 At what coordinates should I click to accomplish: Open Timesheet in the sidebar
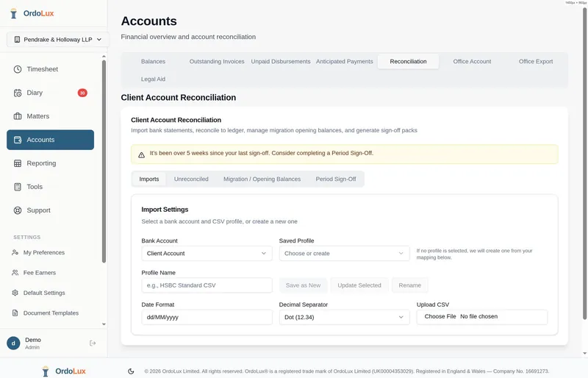[50, 69]
